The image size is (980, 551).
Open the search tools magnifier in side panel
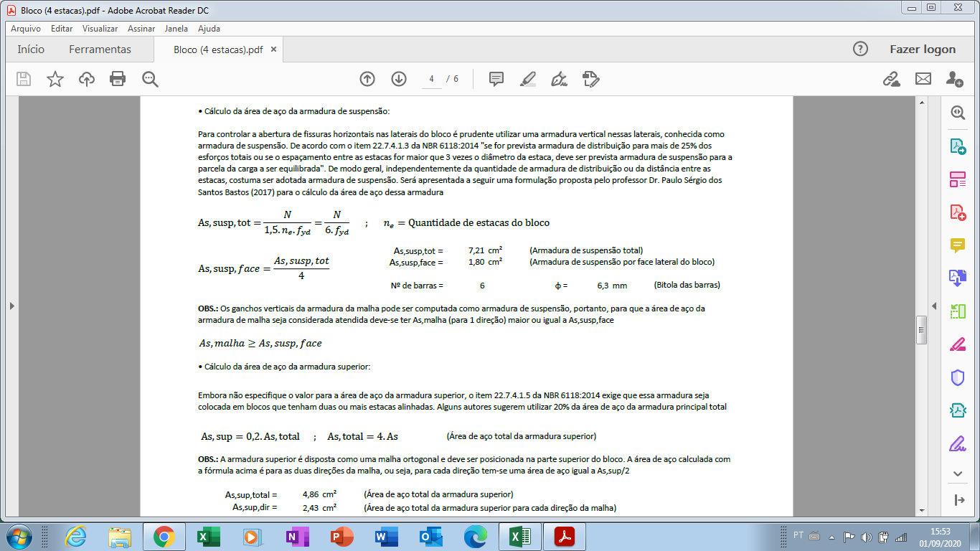pos(958,113)
